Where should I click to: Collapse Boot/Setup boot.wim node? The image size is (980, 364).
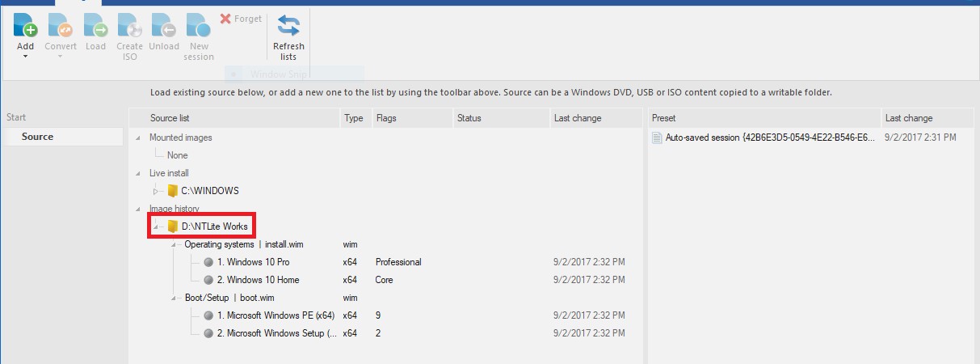coord(175,298)
